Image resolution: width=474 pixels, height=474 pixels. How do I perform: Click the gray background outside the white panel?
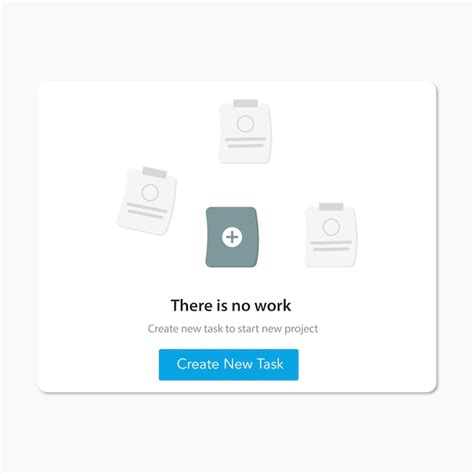tap(237, 433)
